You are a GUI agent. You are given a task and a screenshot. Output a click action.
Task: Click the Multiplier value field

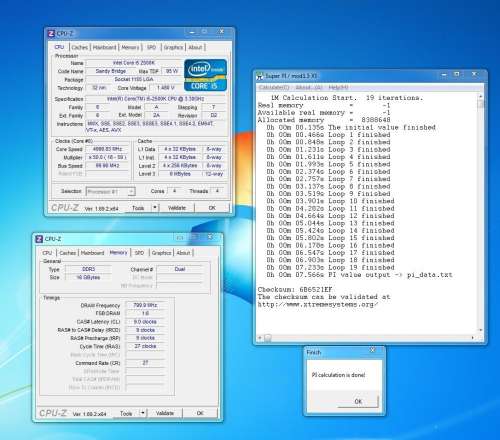click(x=107, y=157)
